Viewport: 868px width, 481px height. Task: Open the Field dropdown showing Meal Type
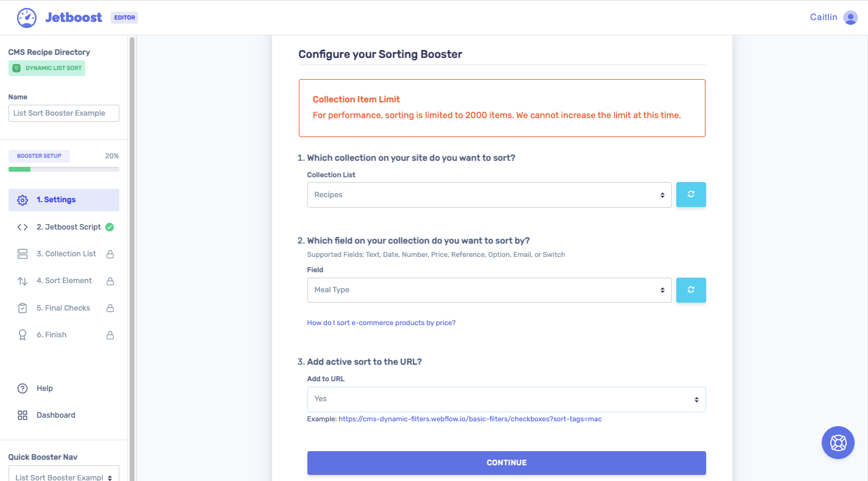pos(489,290)
